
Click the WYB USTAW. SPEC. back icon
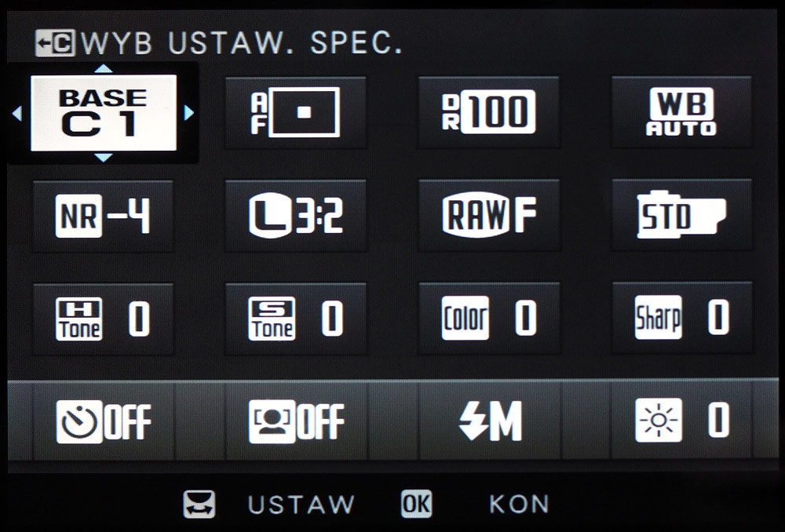tap(55, 43)
